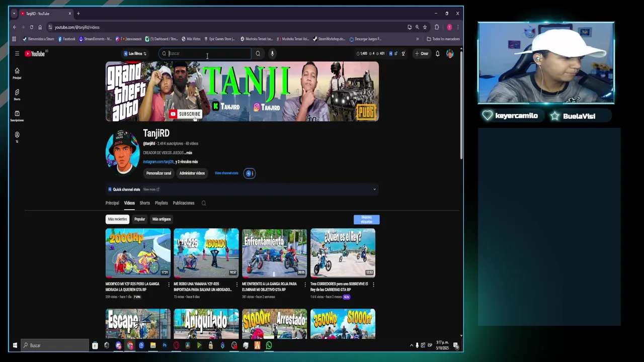The width and height of the screenshot is (644, 362).
Task: Click the Crear button
Action: (422, 54)
